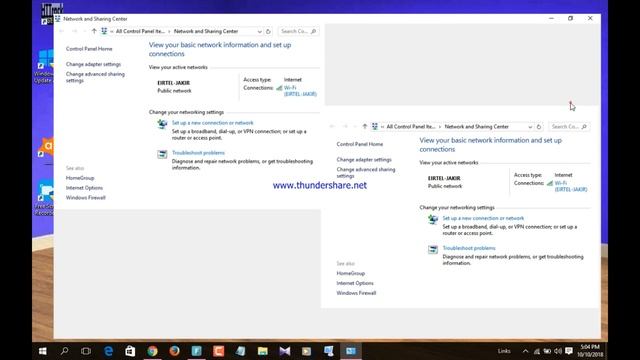
Task: Open the Microsoft Store taskbar icon
Action: click(130, 351)
